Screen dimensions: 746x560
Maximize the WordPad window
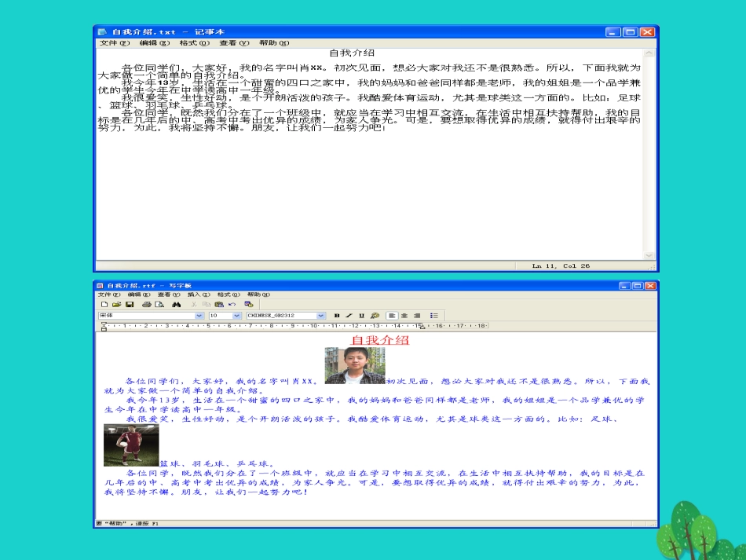pyautogui.click(x=638, y=285)
